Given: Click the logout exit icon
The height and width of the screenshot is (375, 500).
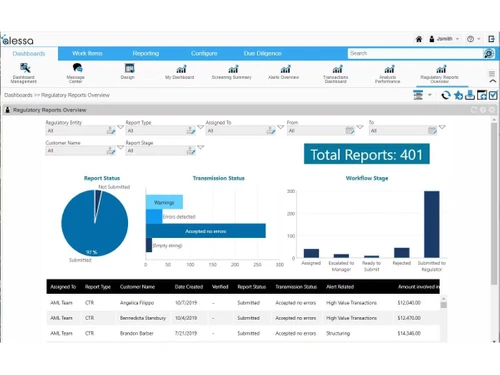Looking at the screenshot, I should tap(491, 39).
